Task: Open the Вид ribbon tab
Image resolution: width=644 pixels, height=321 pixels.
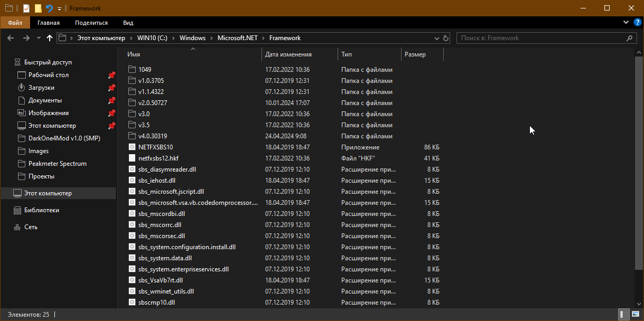Action: [128, 23]
